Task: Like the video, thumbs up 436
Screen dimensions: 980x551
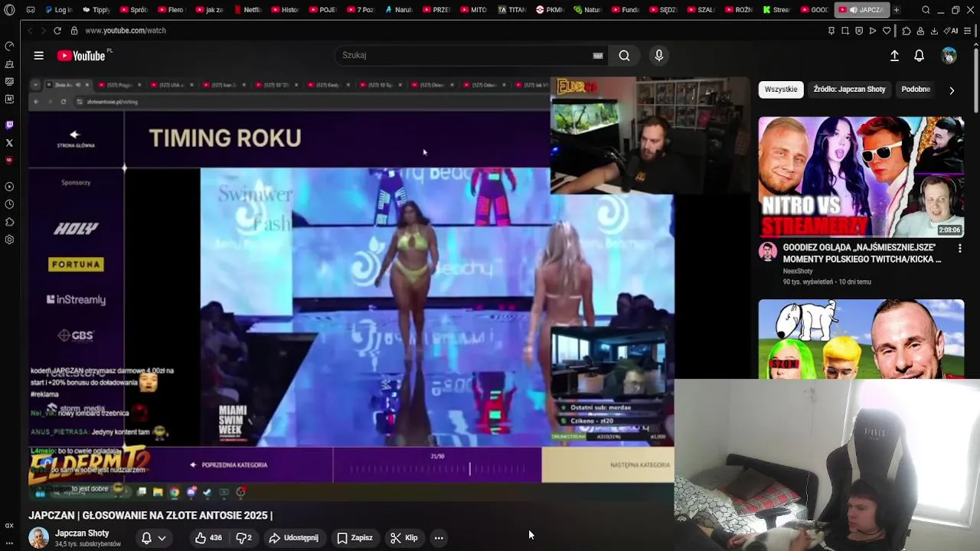Action: point(208,538)
